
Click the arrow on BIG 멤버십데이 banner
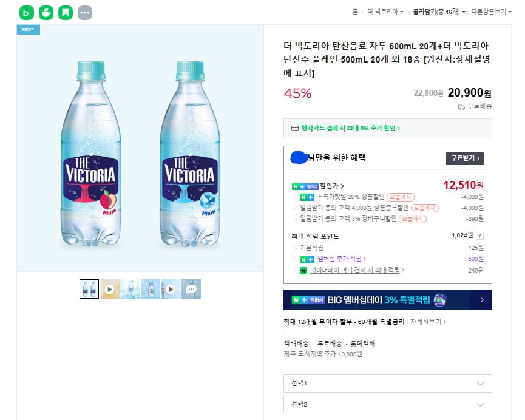481,300
